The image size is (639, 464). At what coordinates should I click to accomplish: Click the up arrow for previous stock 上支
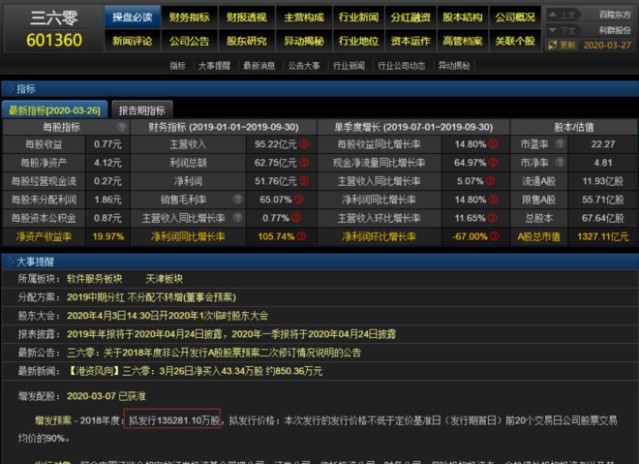pyautogui.click(x=553, y=15)
